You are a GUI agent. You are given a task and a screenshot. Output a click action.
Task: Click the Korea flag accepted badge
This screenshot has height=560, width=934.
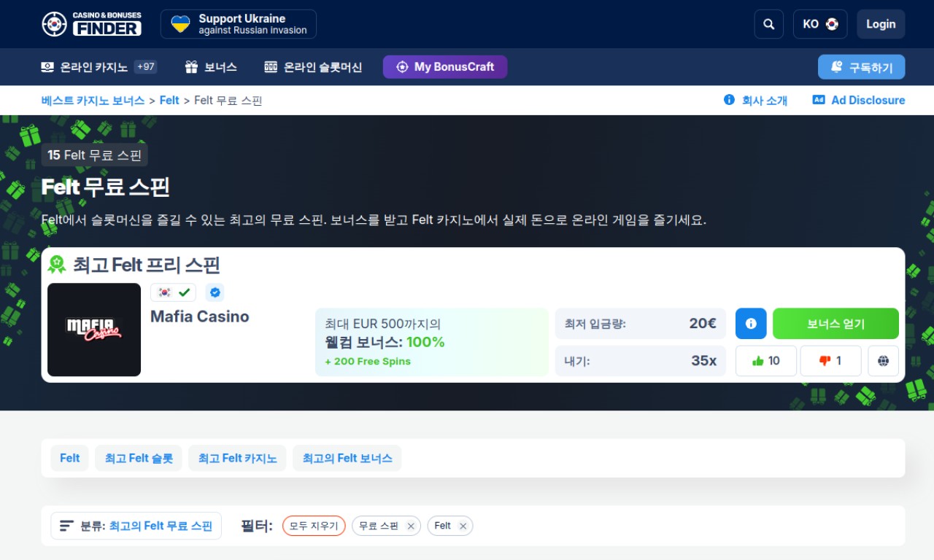click(x=173, y=292)
